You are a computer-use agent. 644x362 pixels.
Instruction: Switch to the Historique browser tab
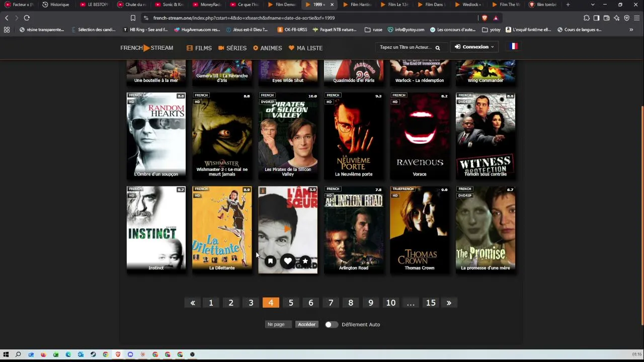click(56, 5)
